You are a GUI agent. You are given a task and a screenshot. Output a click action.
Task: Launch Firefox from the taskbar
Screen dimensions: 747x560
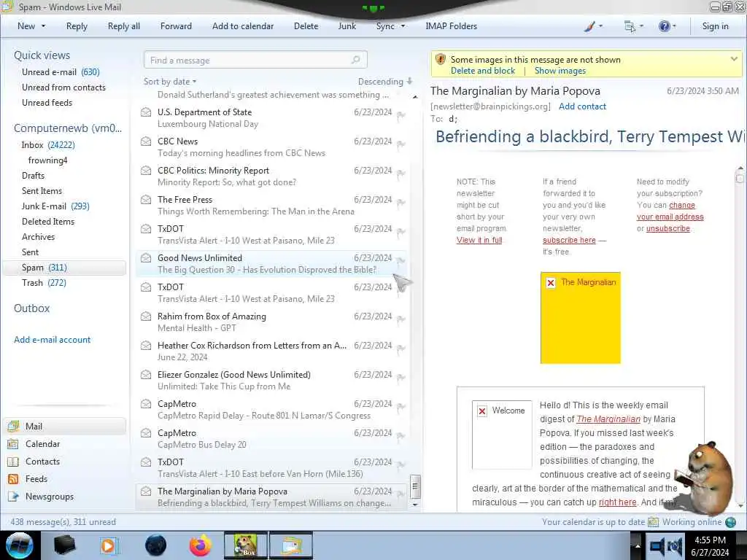(x=201, y=545)
